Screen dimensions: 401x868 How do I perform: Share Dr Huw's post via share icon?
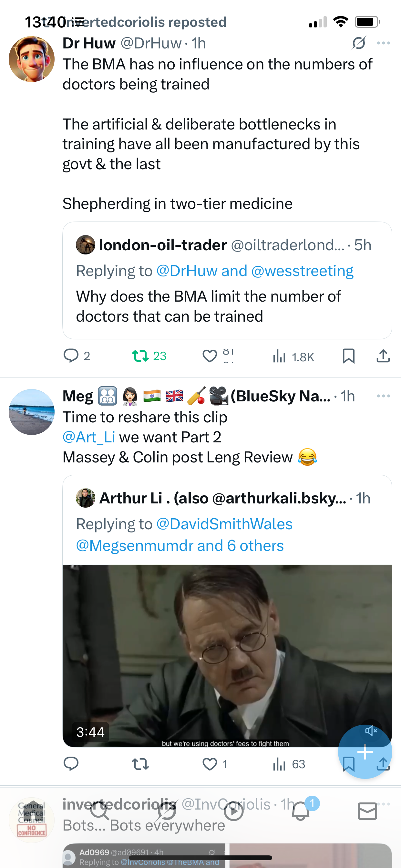[383, 356]
